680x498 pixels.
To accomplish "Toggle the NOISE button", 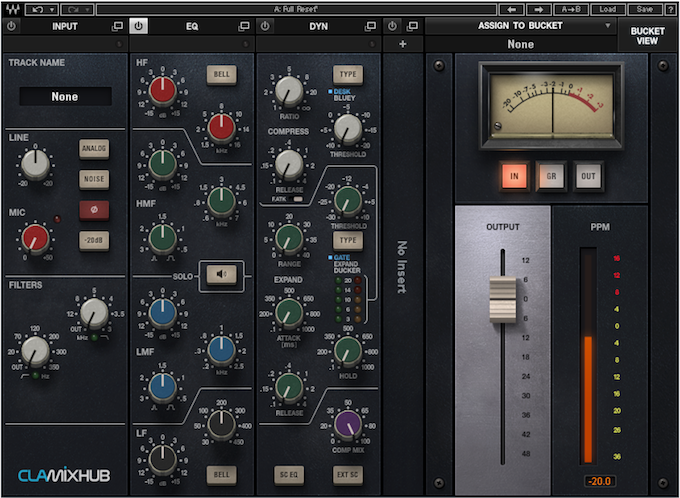I will click(94, 179).
